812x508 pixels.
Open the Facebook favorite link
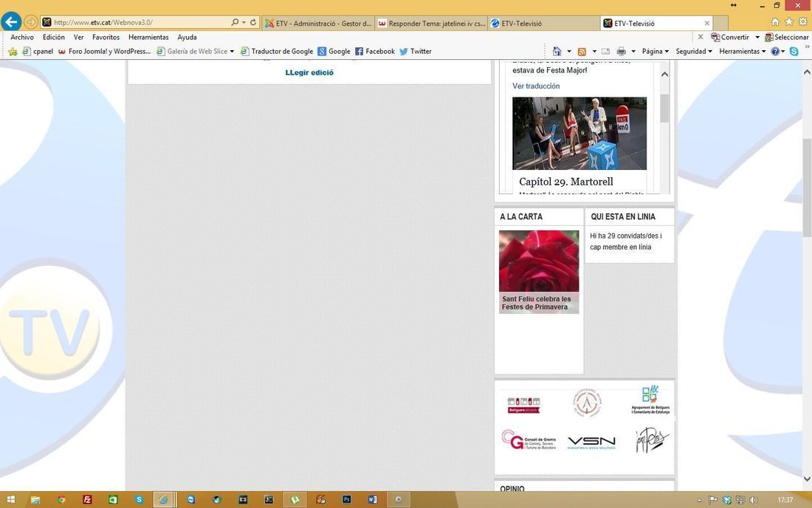[375, 51]
